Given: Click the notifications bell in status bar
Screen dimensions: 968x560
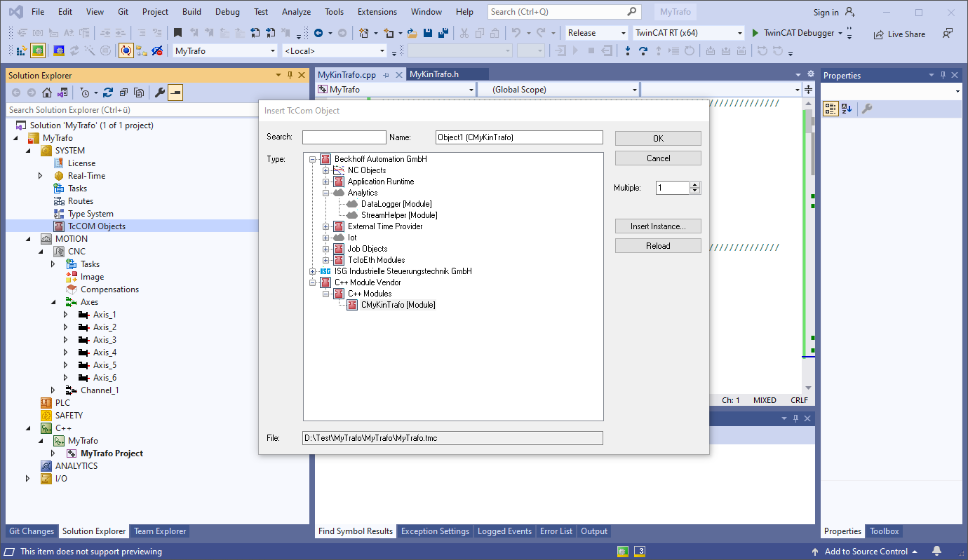Looking at the screenshot, I should click(936, 552).
